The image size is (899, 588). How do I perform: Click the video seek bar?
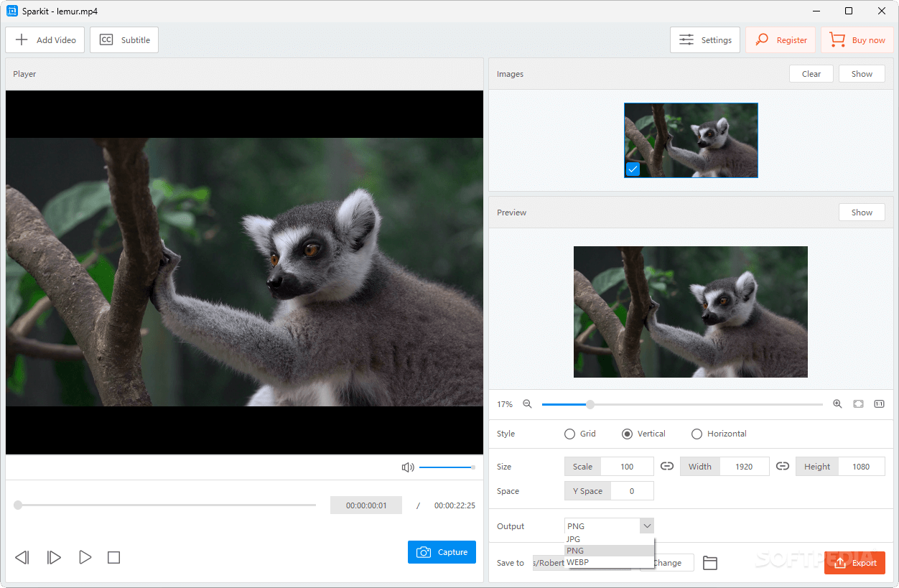165,505
